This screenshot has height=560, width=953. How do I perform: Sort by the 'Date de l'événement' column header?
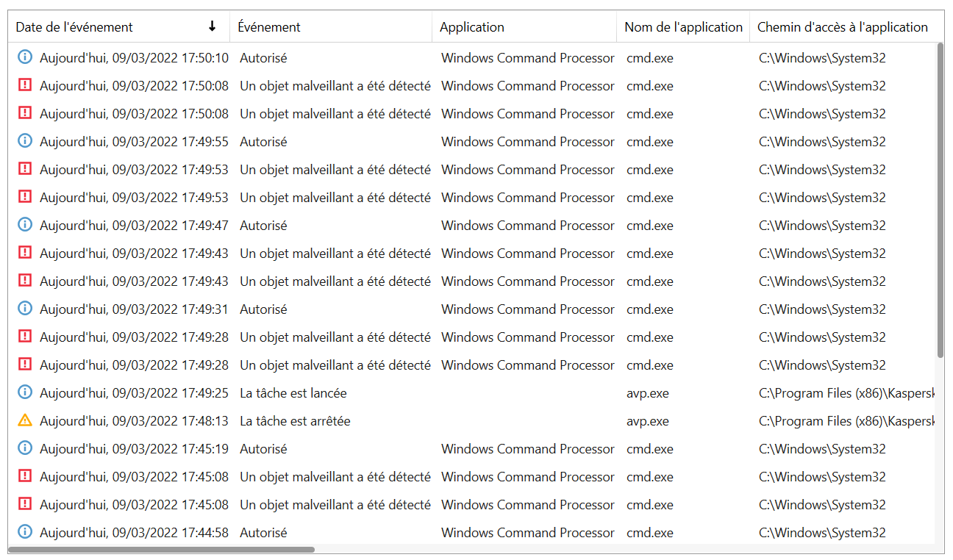tap(74, 27)
